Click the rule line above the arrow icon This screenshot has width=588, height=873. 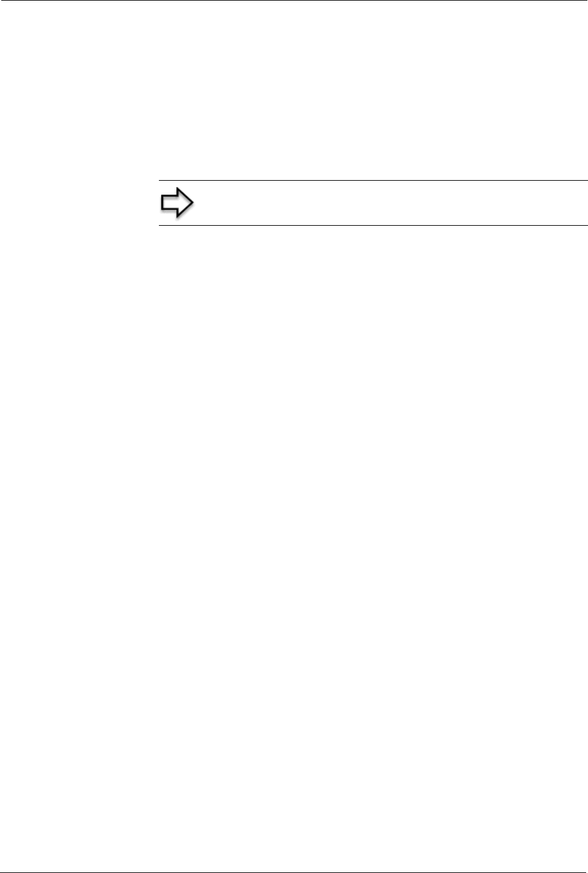point(373,181)
